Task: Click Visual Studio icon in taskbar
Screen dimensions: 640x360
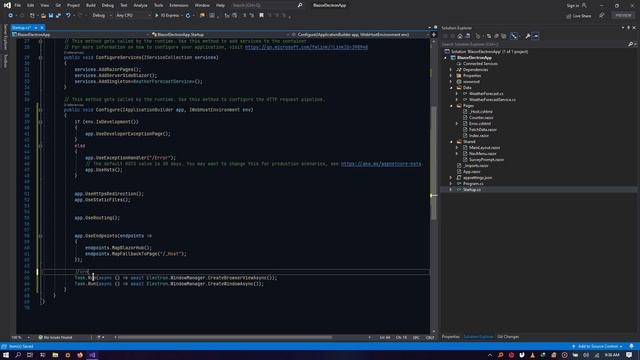Action: (x=92, y=355)
